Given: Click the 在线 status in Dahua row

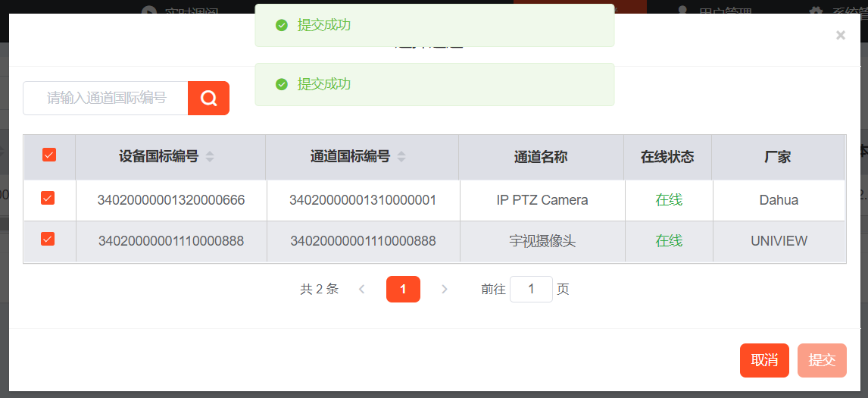Looking at the screenshot, I should point(669,200).
